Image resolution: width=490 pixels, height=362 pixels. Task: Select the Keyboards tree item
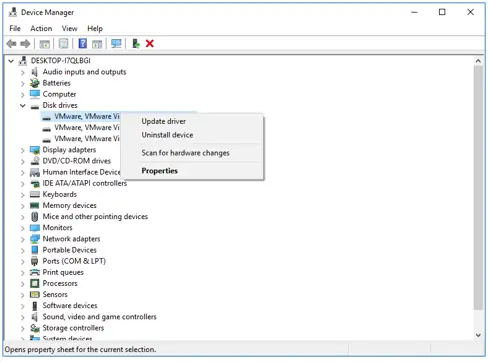60,194
